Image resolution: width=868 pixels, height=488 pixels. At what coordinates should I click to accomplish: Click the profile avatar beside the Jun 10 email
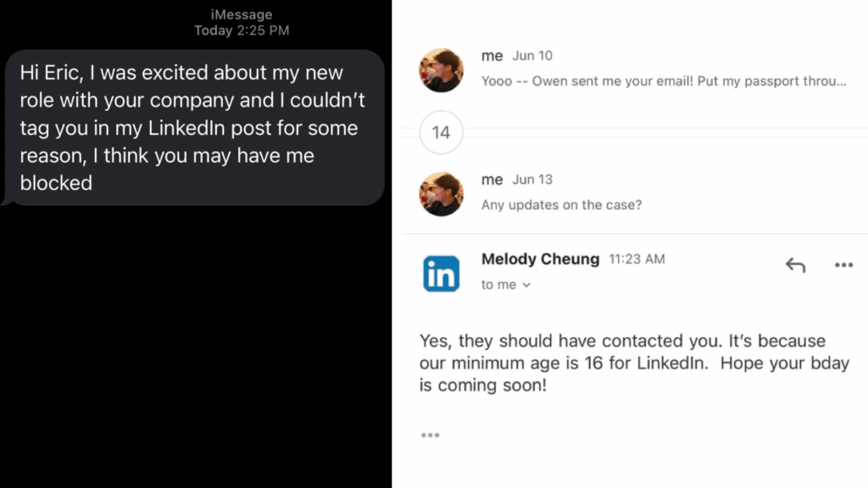(x=442, y=69)
